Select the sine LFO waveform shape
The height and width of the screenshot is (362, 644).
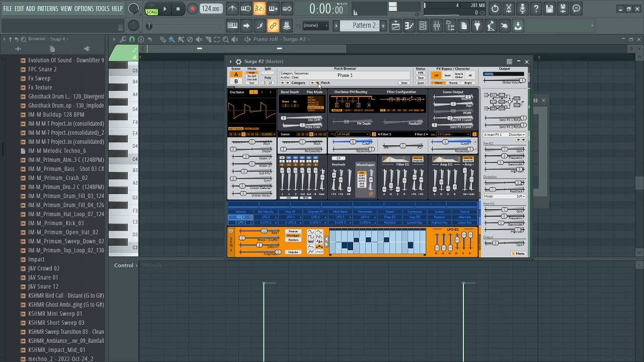click(x=311, y=232)
